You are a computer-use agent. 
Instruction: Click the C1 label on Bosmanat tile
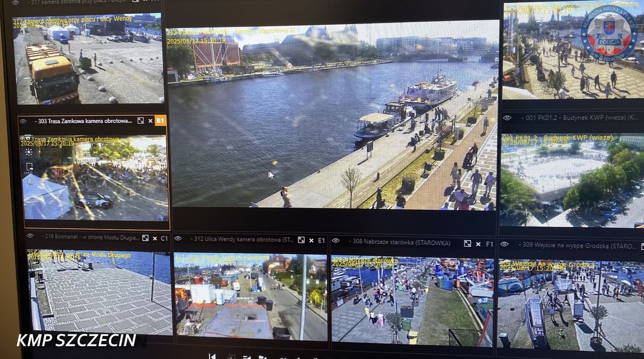[x=164, y=238]
